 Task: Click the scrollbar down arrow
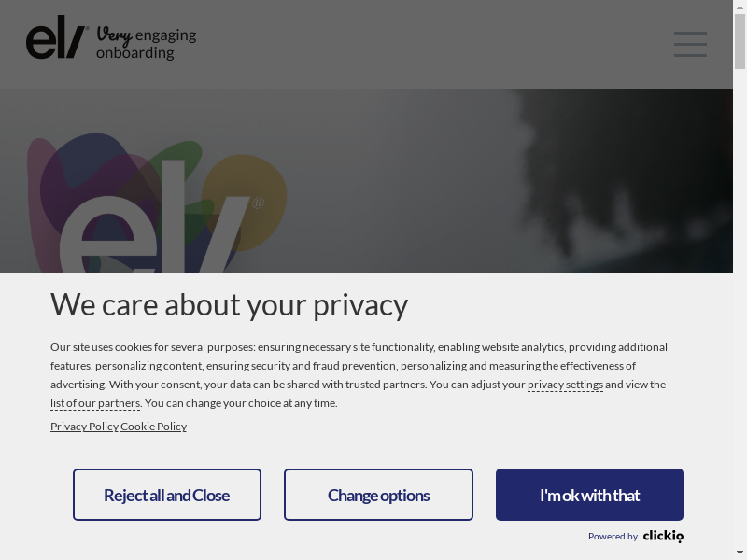point(740,553)
